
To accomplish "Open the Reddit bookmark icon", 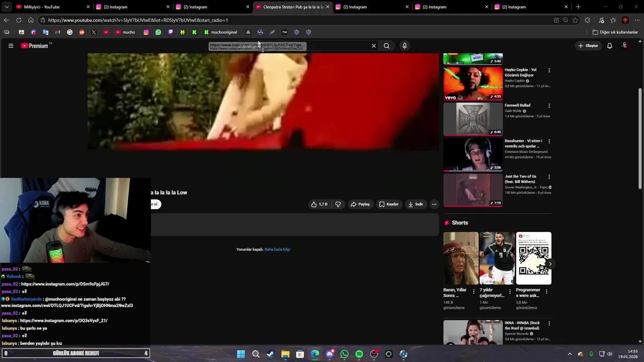I will pos(82,32).
